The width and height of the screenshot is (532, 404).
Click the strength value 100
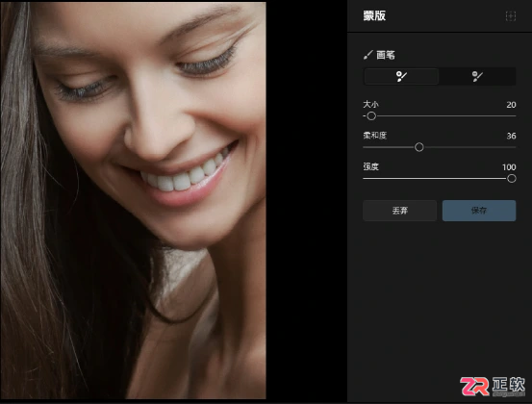click(509, 167)
